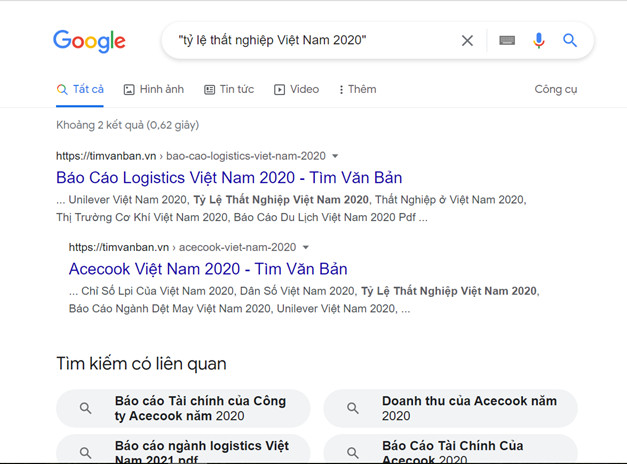Start voice search with microphone icon
This screenshot has height=464, width=627.
pyautogui.click(x=539, y=40)
